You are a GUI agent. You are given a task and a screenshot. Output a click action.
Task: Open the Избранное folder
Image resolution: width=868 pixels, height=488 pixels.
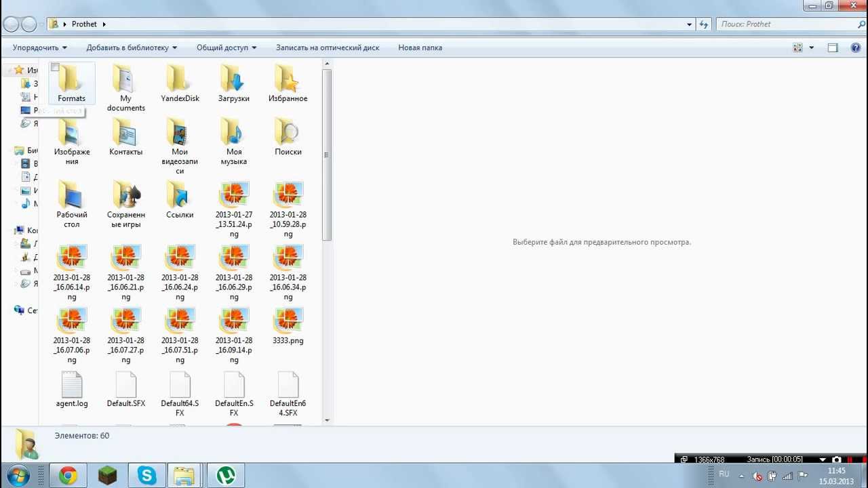pyautogui.click(x=288, y=83)
